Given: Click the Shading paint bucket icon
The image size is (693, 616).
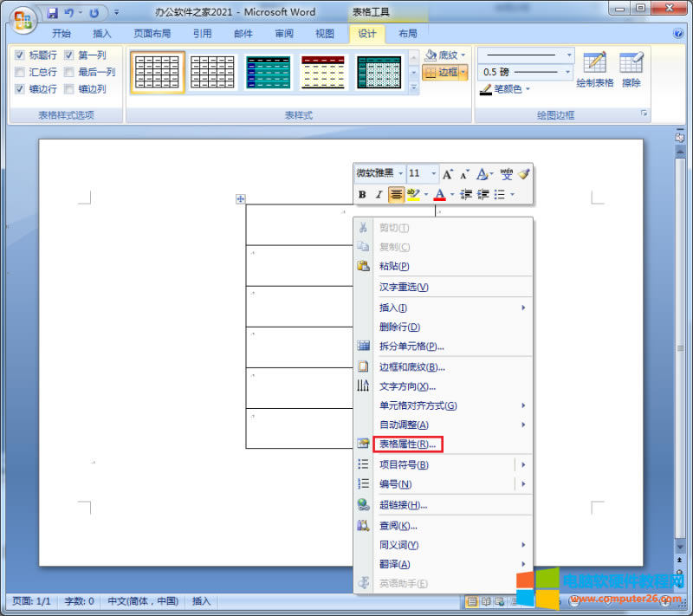Looking at the screenshot, I should [431, 55].
